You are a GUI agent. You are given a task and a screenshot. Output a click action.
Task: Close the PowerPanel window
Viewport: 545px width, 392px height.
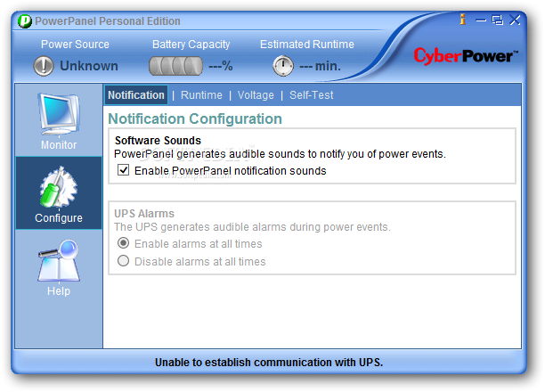tap(515, 20)
